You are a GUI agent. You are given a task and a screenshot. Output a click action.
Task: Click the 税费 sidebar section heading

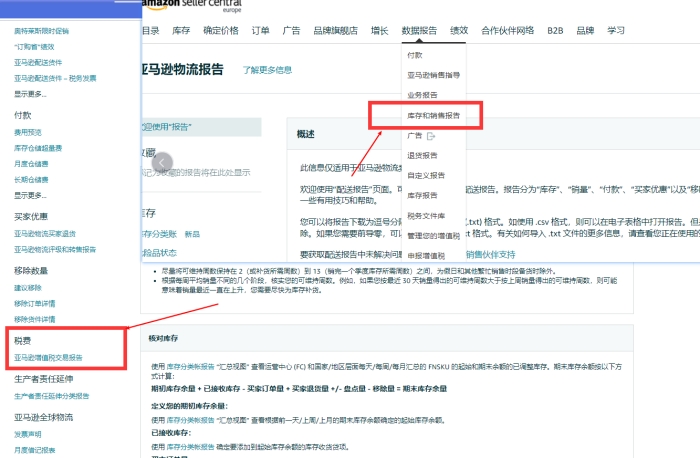click(22, 341)
